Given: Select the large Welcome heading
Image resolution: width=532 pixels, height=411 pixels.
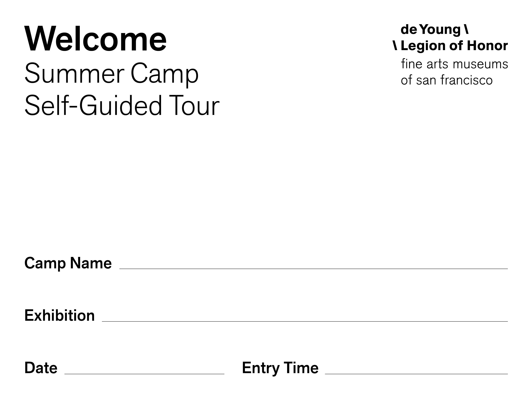Looking at the screenshot, I should click(x=95, y=39).
